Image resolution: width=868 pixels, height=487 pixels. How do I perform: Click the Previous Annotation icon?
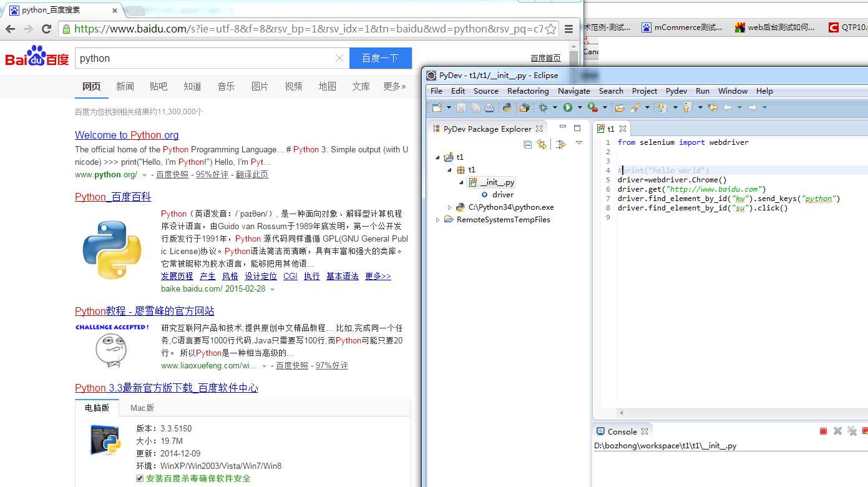(687, 107)
